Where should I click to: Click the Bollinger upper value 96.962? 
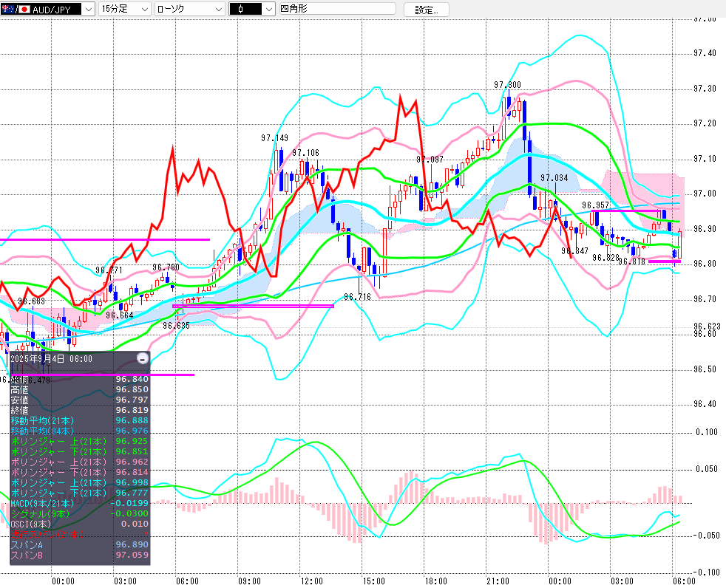[x=132, y=462]
